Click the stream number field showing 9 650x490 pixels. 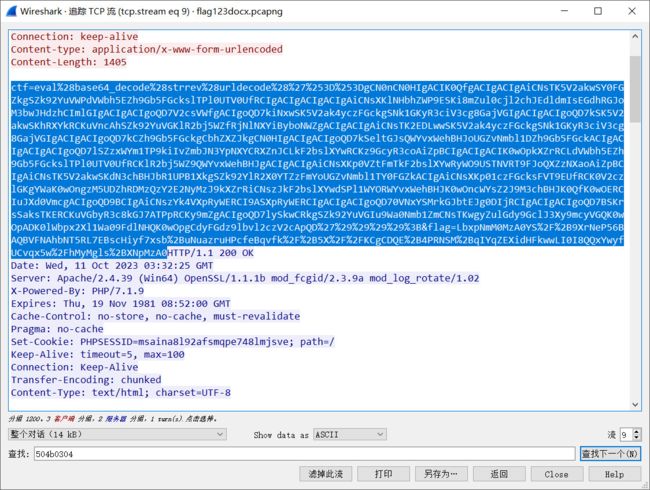(626, 434)
